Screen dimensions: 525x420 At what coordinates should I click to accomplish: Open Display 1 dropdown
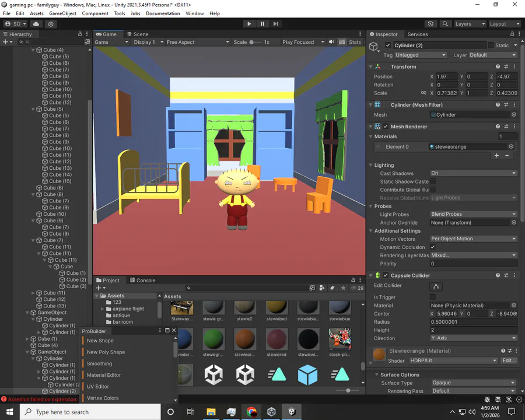point(148,42)
